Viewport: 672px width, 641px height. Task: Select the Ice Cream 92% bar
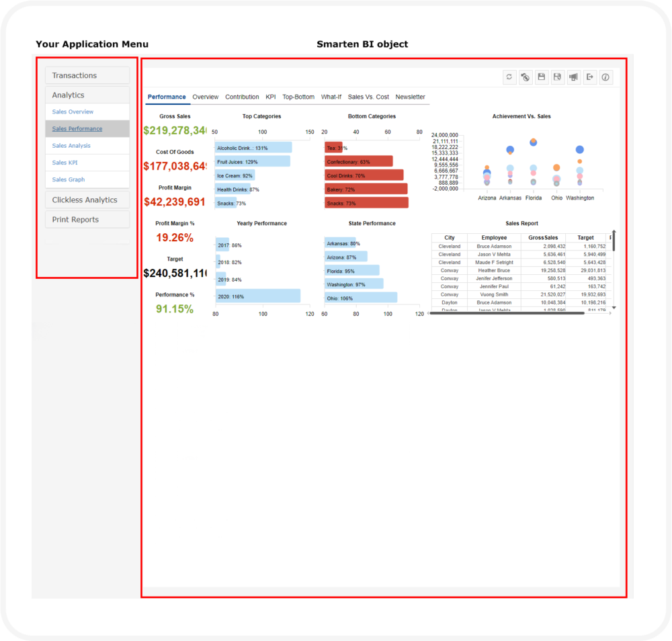coord(235,175)
